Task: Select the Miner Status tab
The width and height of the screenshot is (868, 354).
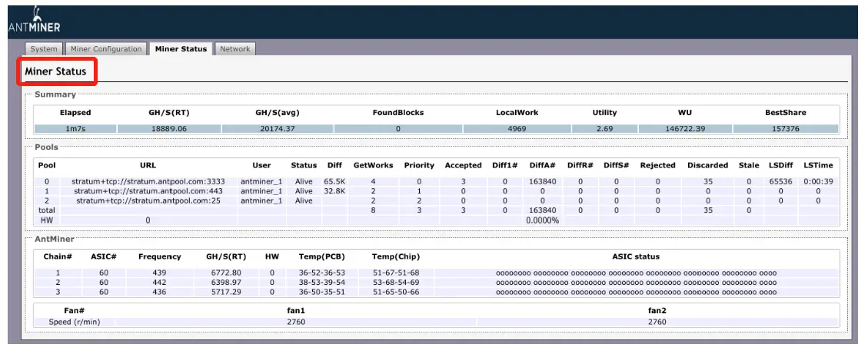Action: pos(181,49)
